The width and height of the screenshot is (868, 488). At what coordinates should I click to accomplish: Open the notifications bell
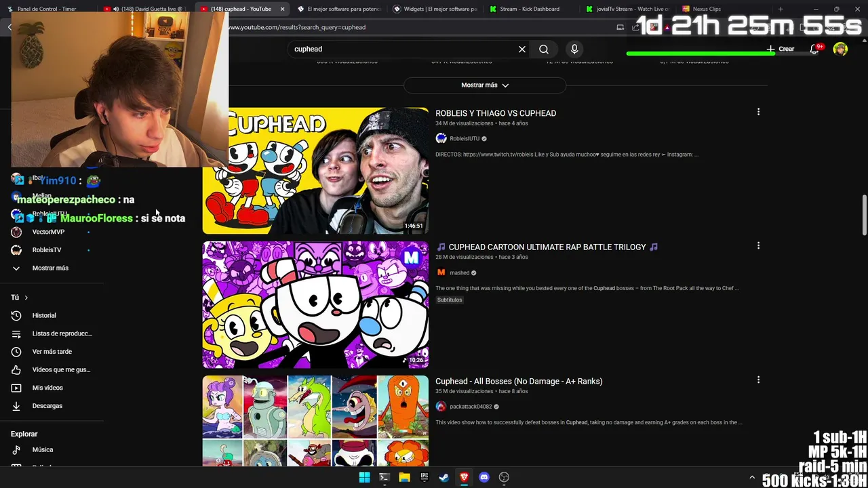pyautogui.click(x=815, y=49)
